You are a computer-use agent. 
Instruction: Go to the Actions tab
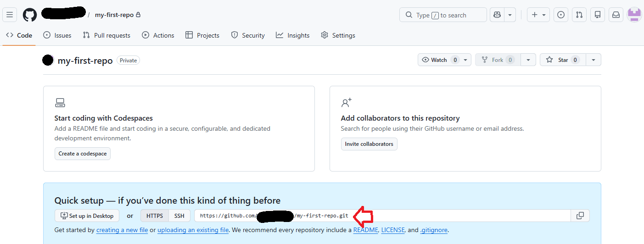point(158,35)
